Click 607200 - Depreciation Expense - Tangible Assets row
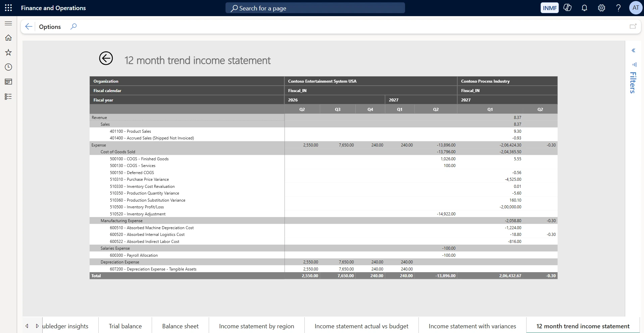644x333 pixels. [x=187, y=269]
